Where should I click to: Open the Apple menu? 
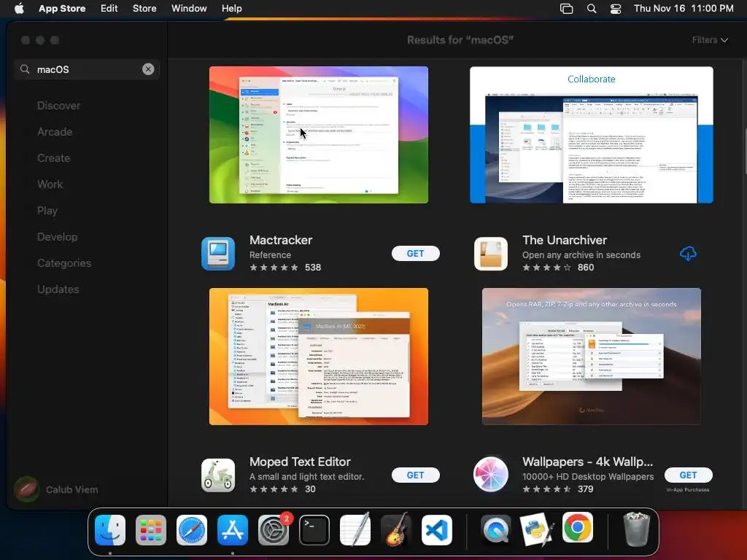click(19, 8)
